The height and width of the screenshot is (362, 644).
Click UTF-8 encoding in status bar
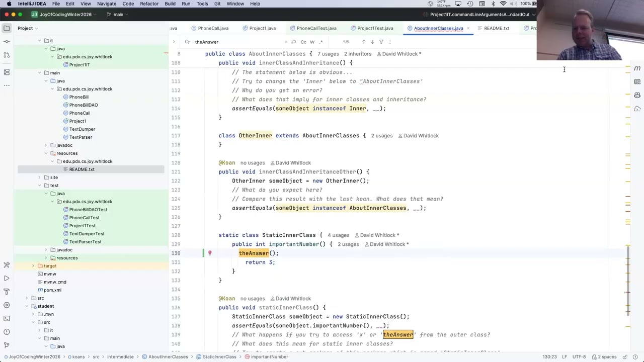tap(579, 357)
